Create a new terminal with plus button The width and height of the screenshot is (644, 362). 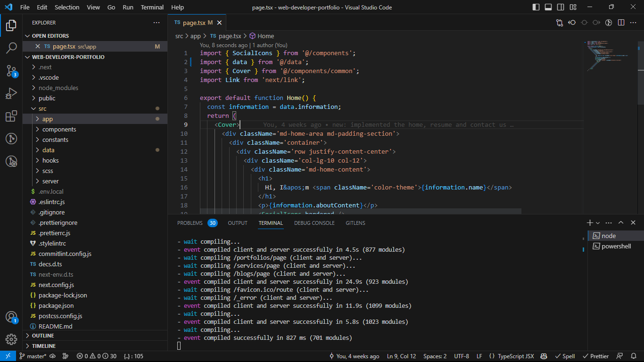(590, 222)
